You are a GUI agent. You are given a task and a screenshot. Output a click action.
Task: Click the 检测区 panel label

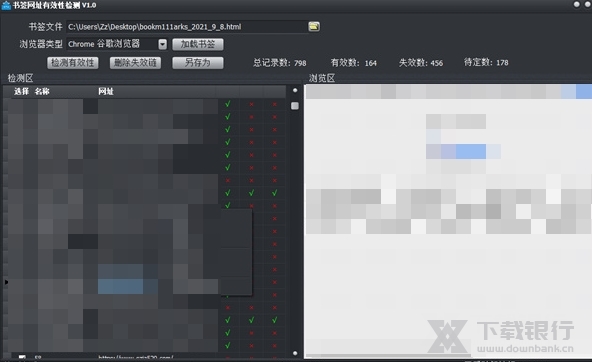point(20,78)
